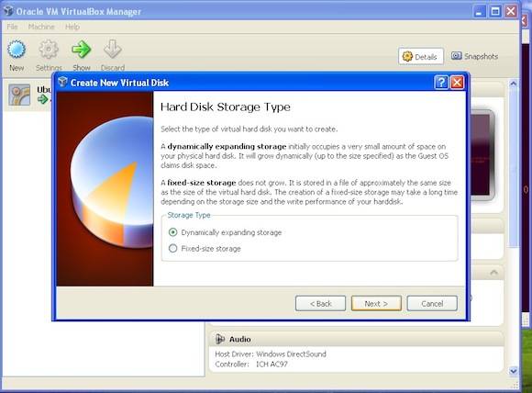The height and width of the screenshot is (393, 532).
Task: Click Next to continue the wizard
Action: click(376, 303)
